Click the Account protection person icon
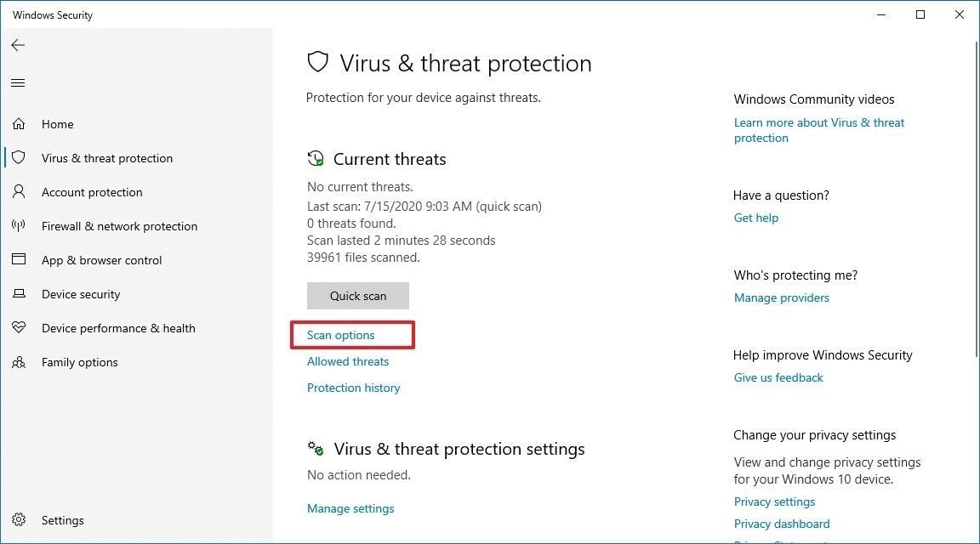 pos(19,192)
